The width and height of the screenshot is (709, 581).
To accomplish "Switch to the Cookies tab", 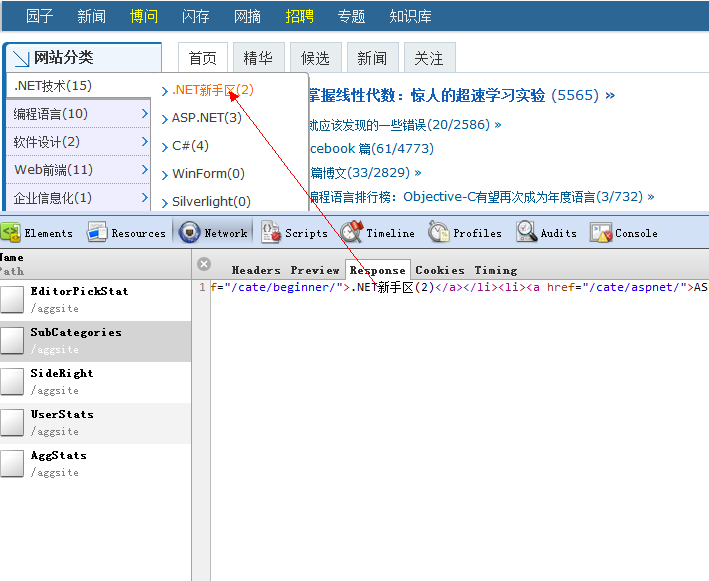I will click(x=440, y=270).
